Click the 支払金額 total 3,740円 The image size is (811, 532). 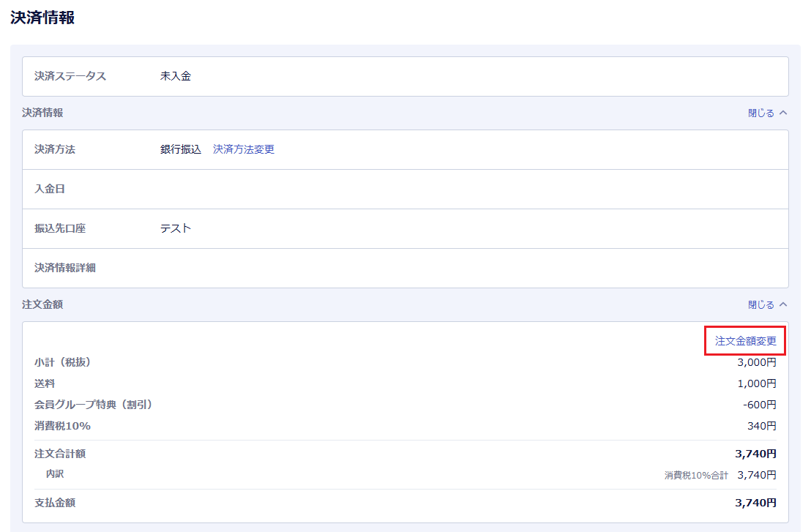[x=755, y=503]
